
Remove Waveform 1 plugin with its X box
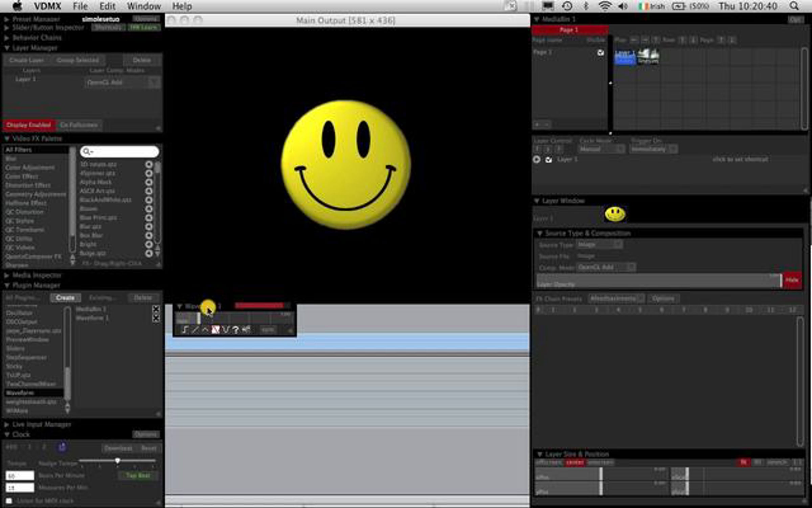[156, 318]
